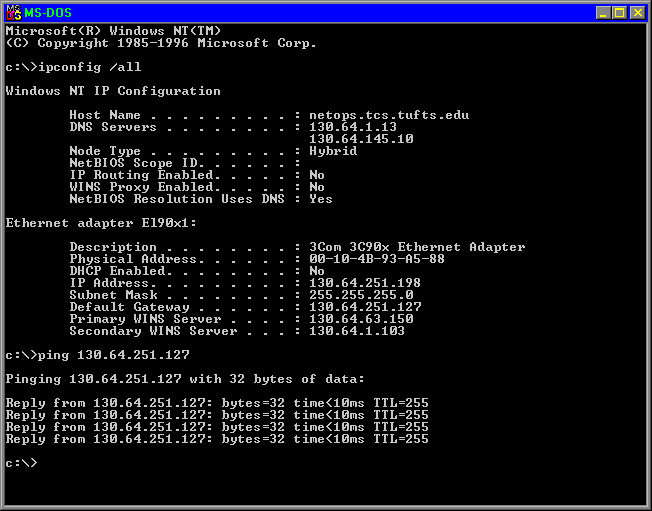Minimize the MS-DOS window
Image resolution: width=652 pixels, height=511 pixels.
coord(604,12)
